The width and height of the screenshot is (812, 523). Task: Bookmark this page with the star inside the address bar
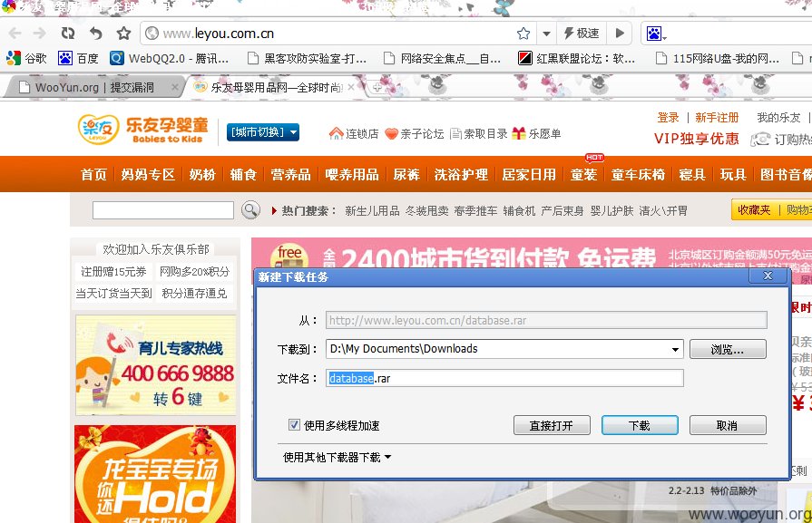523,34
